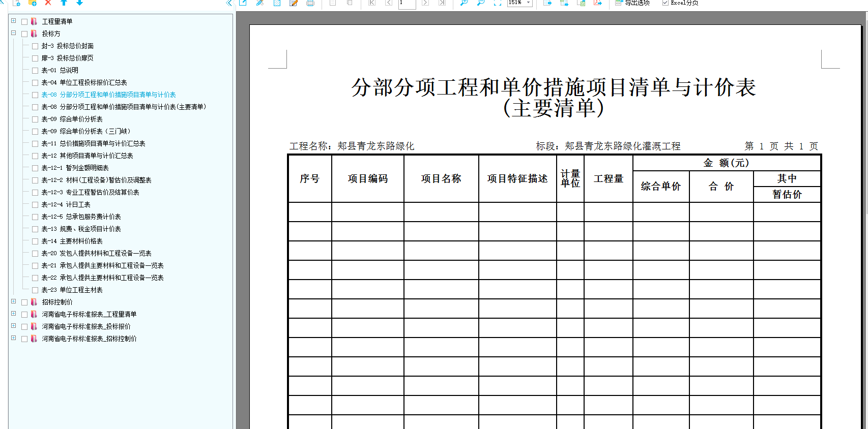Collapse the 投标方 tree node

point(13,33)
